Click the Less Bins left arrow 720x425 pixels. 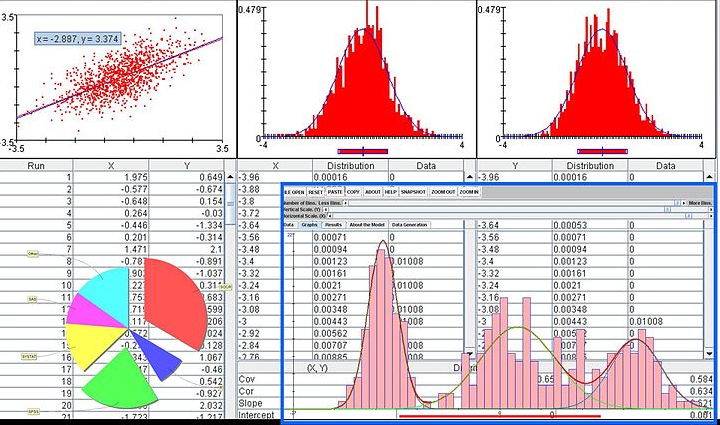pyautogui.click(x=345, y=203)
